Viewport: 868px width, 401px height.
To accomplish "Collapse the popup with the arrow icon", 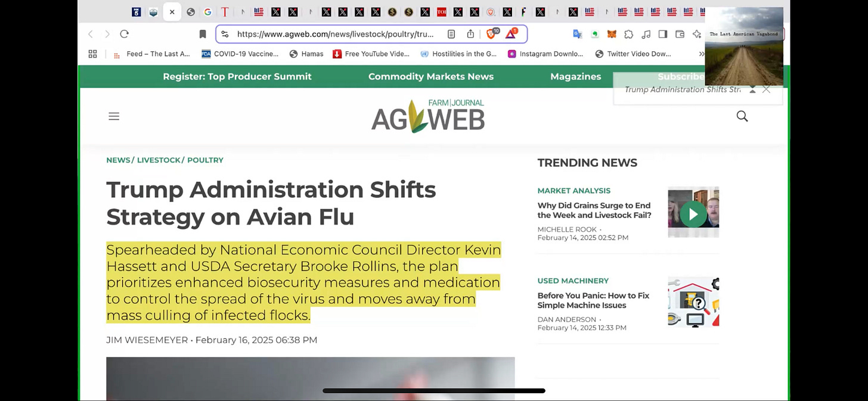I will tap(752, 89).
